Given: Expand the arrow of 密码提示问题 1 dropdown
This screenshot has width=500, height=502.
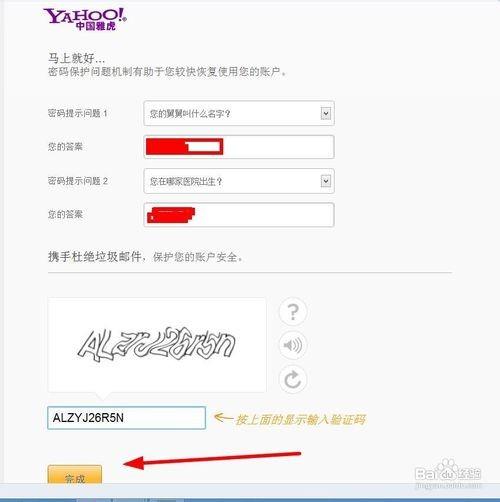Looking at the screenshot, I should pos(326,113).
